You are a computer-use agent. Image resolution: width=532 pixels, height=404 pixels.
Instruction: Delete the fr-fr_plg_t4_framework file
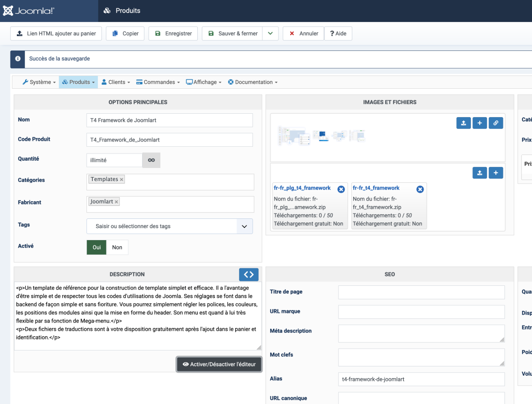click(341, 189)
